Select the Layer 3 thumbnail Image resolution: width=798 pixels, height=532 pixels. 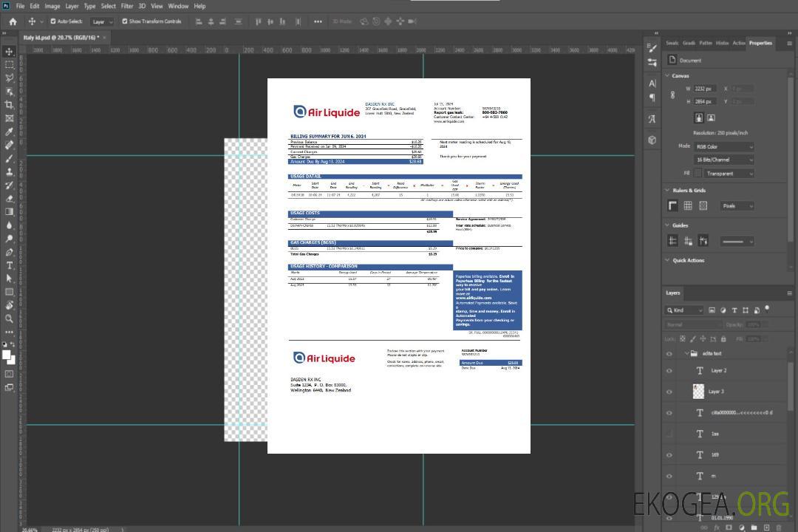(x=699, y=392)
